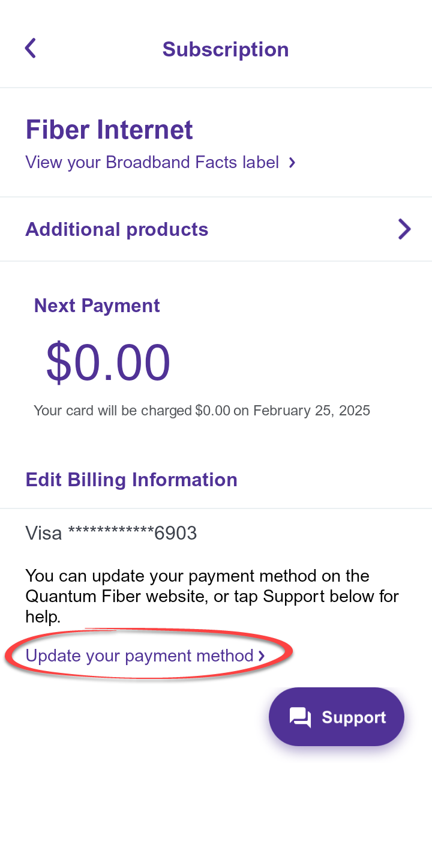This screenshot has height=868, width=432.
Task: Open the Additional products section
Action: 117,229
